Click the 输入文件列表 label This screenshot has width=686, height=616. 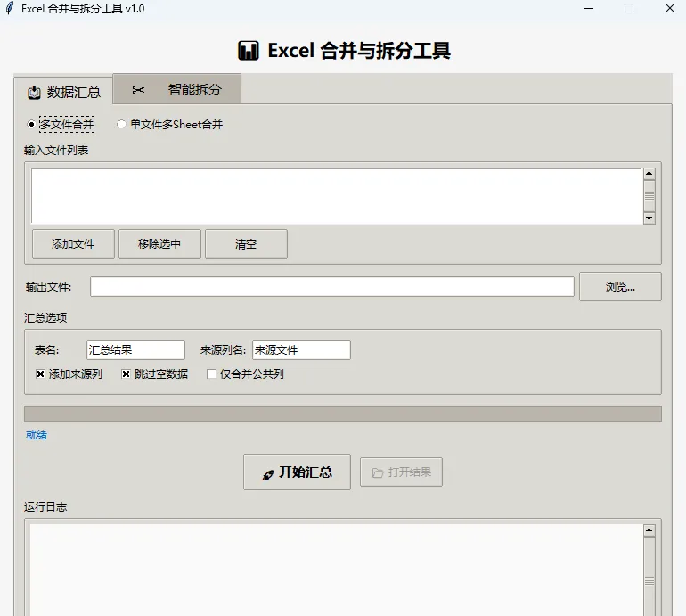(56, 151)
